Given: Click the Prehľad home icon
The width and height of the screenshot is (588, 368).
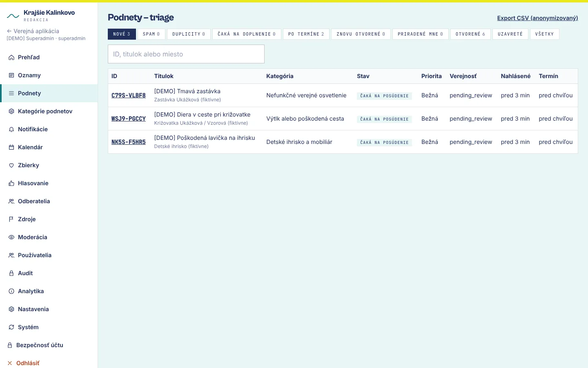Looking at the screenshot, I should pyautogui.click(x=11, y=57).
